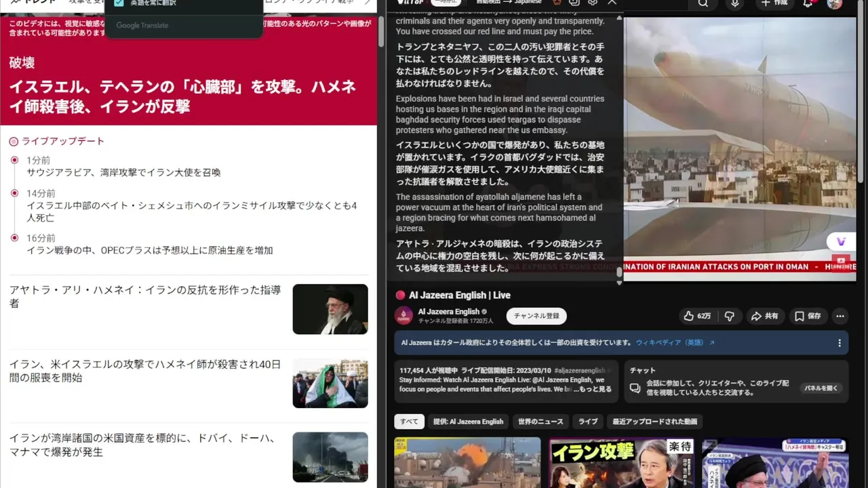The height and width of the screenshot is (488, 868).
Task: Click the トレンド trending label
Action: click(39, 2)
